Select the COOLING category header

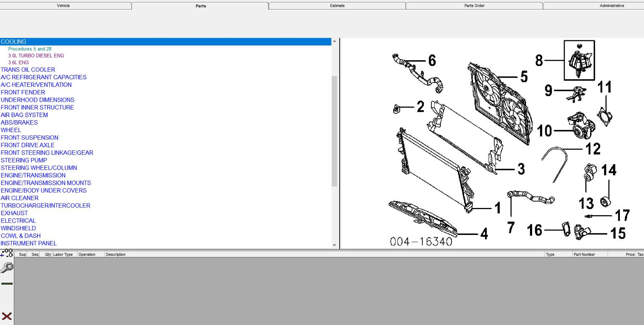165,42
